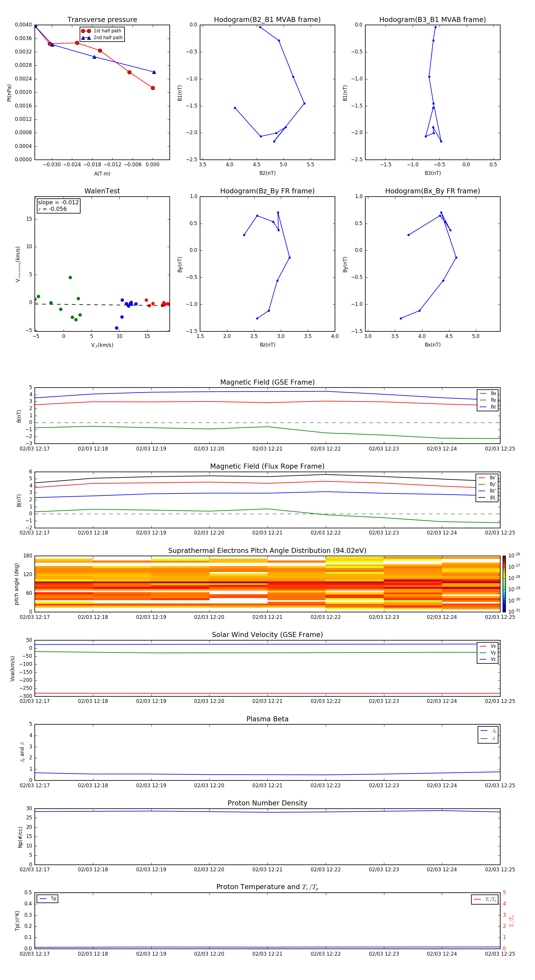Click the 'r = -0.056' annotation
535x980 pixels.
pos(53,209)
